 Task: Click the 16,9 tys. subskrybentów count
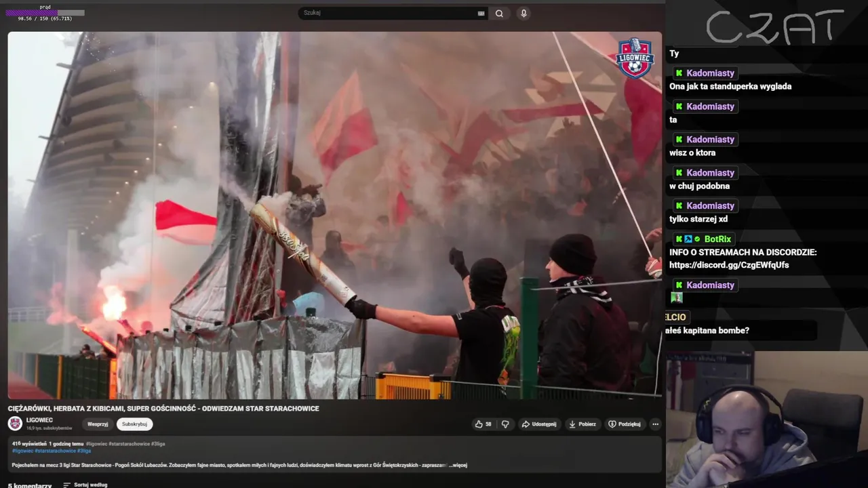49,428
